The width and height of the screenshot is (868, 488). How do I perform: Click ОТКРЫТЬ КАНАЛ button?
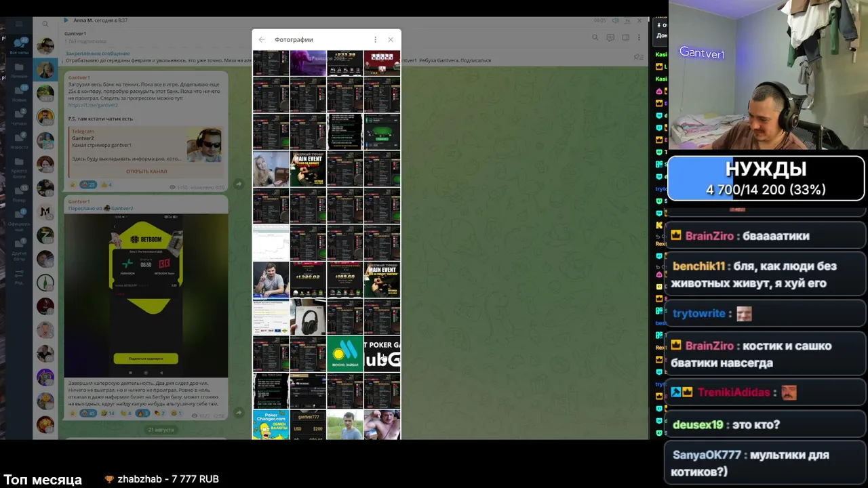pos(146,171)
